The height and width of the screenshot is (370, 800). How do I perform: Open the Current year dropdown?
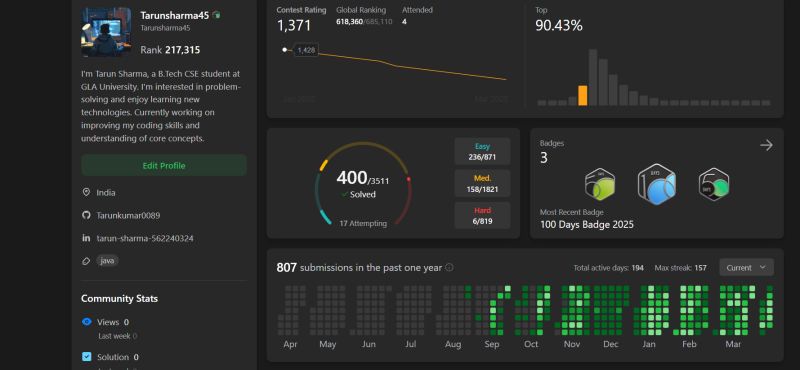[x=746, y=267]
